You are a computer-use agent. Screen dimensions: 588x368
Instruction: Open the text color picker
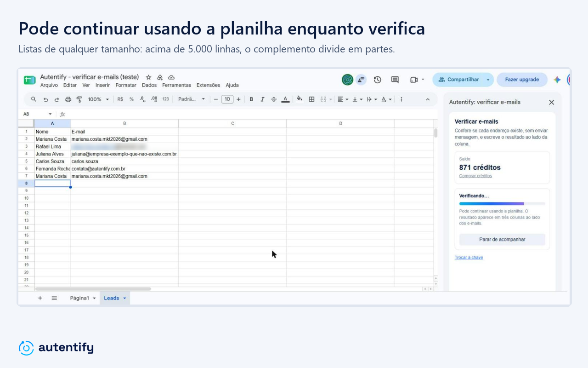coord(285,99)
